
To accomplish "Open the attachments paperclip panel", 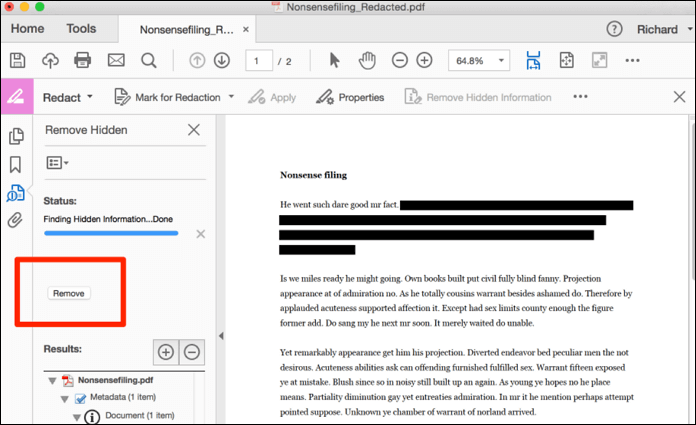I will coord(15,220).
